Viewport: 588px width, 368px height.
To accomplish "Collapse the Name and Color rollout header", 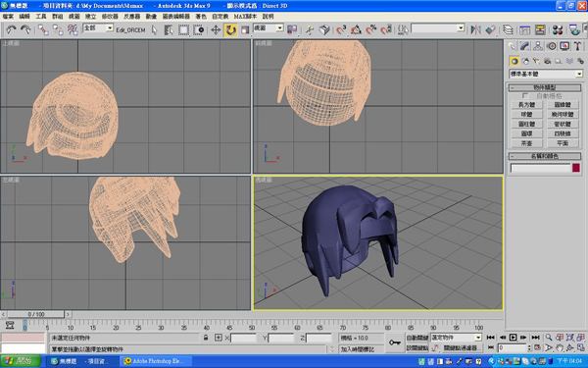I will tap(545, 156).
